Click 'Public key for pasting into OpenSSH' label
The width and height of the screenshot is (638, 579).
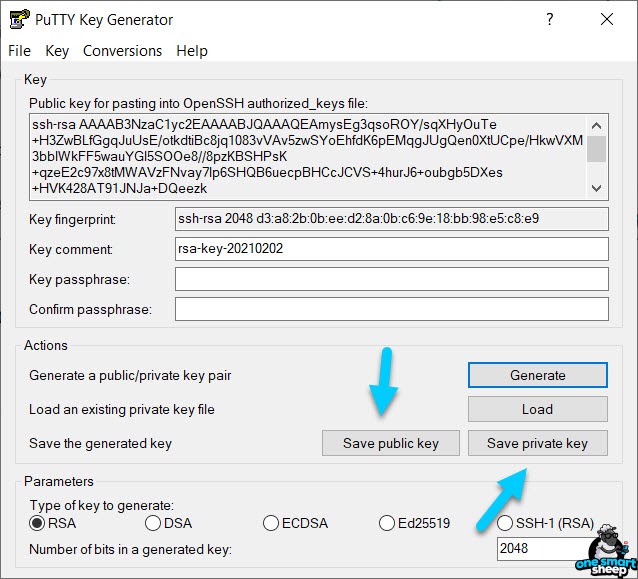pos(198,103)
